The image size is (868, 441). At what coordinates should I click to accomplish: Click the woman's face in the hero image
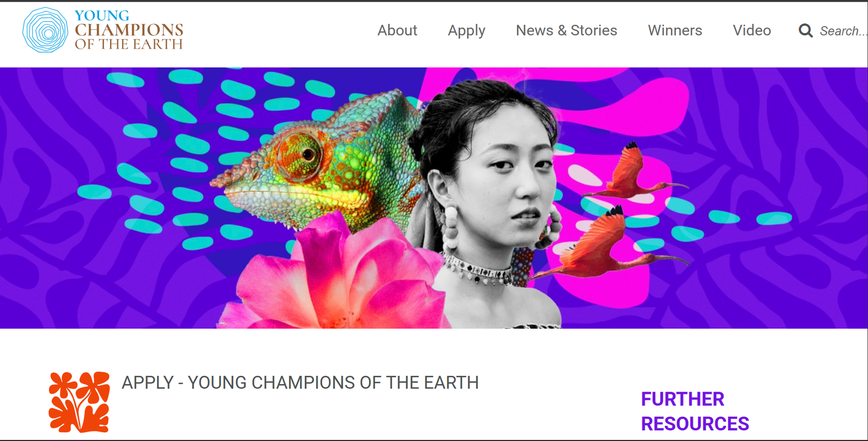point(510,174)
